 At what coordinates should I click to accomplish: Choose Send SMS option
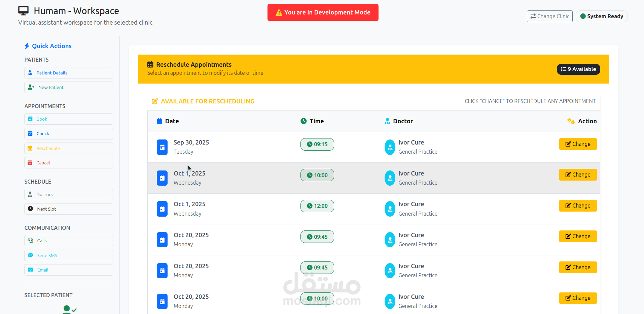(69, 255)
